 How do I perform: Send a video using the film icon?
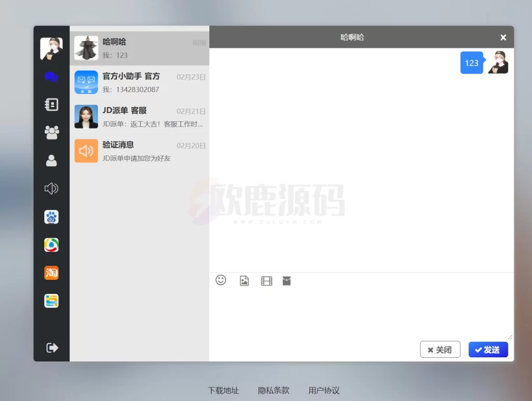tap(266, 280)
